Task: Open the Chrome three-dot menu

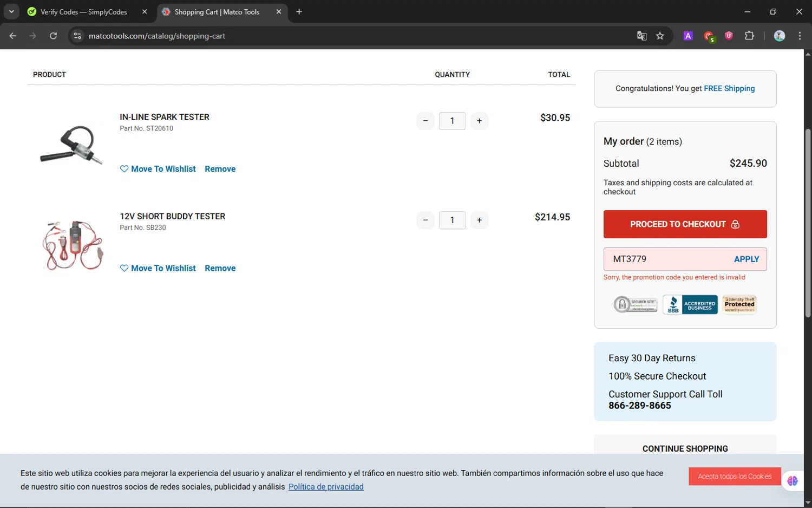Action: tap(800, 36)
